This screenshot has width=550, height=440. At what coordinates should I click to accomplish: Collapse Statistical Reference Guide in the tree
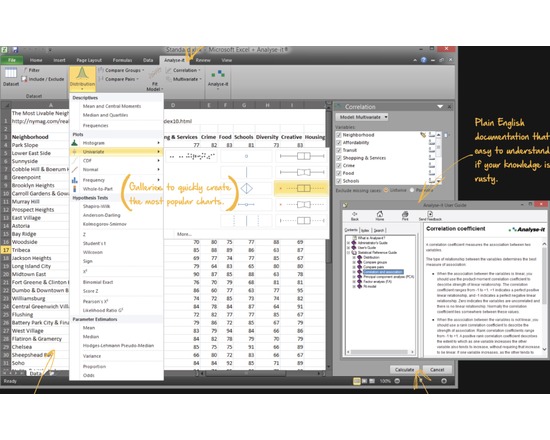(349, 253)
